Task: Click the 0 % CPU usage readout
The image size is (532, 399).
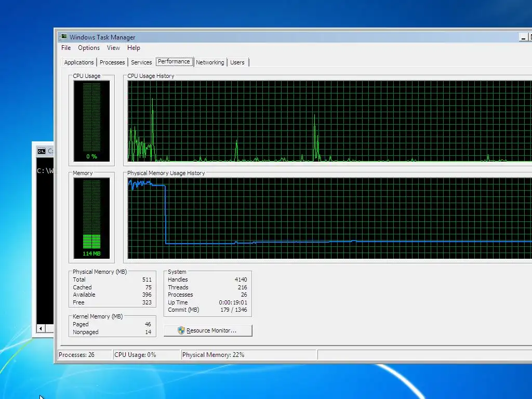Action: pos(91,156)
